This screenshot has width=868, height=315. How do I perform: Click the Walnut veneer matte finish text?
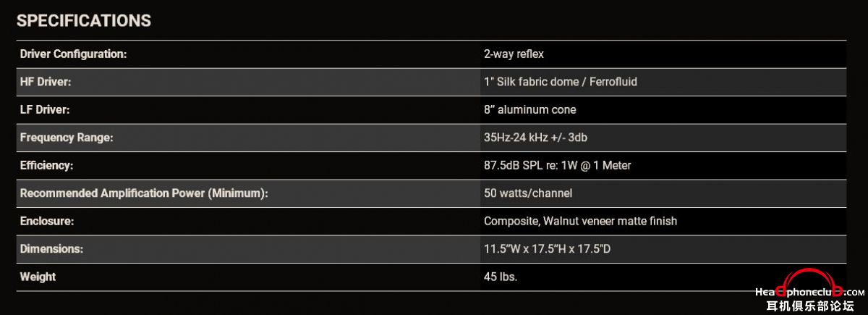[612, 221]
